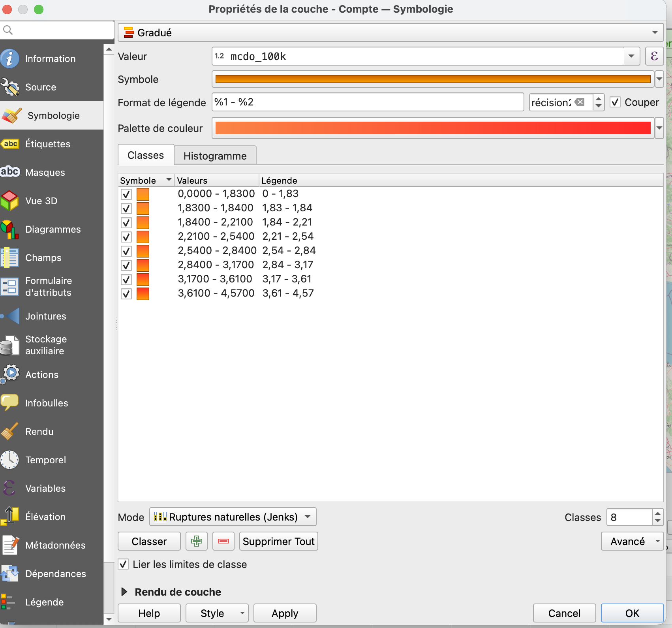Viewport: 672px width, 628px height.
Task: Uncheck Lier les limites de classe
Action: [x=124, y=564]
